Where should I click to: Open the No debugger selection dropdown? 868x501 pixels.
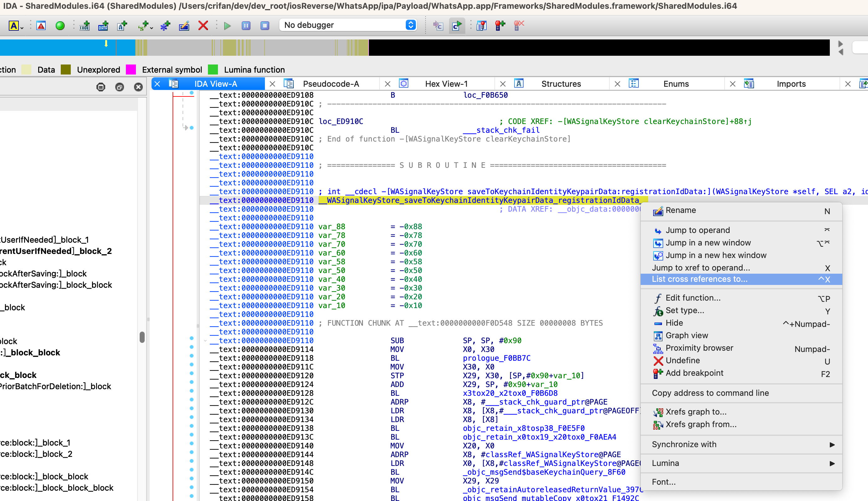click(348, 25)
